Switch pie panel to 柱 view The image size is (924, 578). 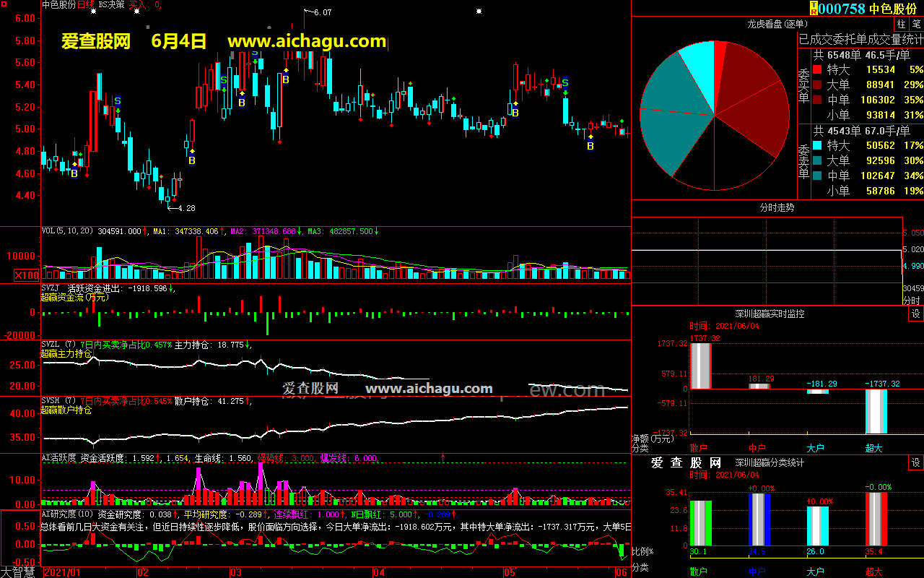tap(902, 25)
